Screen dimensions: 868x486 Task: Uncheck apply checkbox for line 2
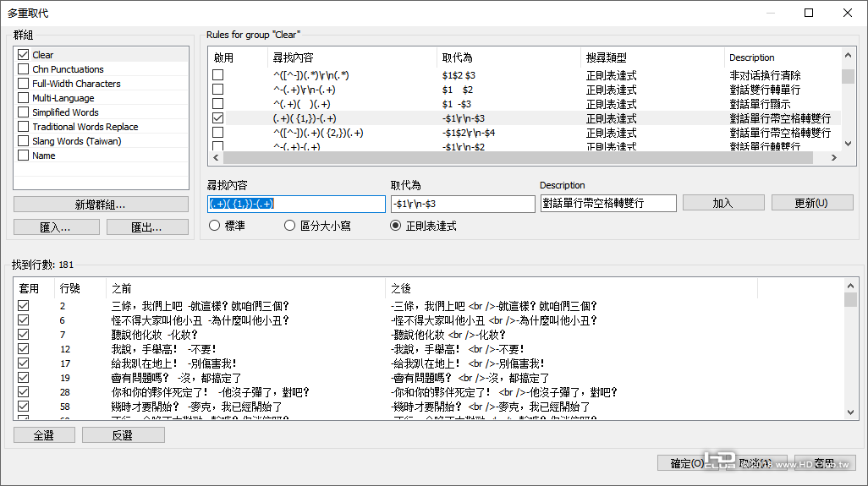click(x=23, y=306)
